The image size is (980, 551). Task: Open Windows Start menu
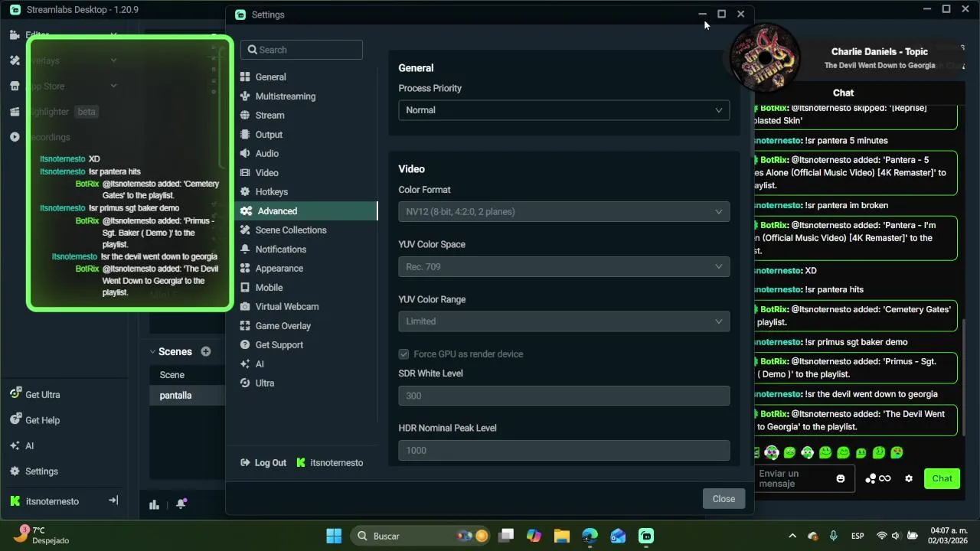334,536
